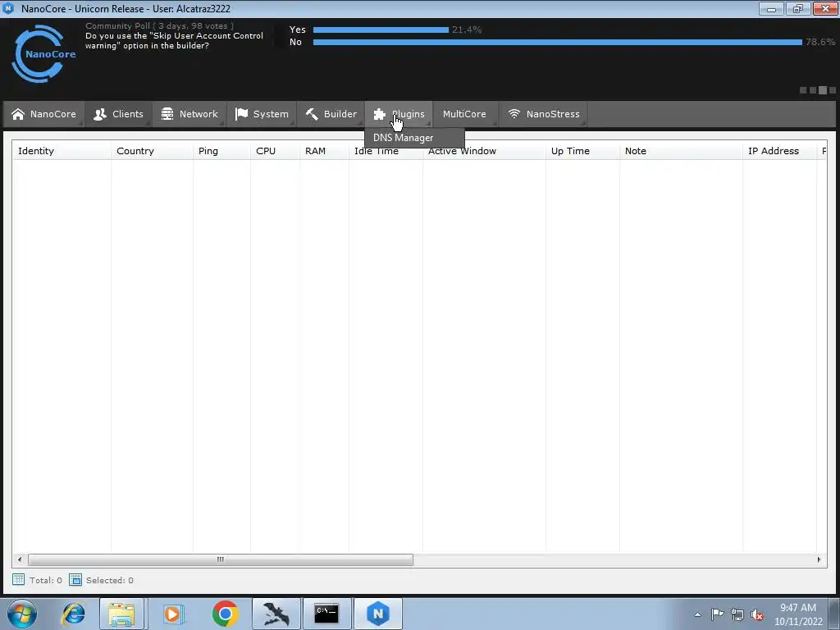Click the muted volume tray icon
Viewport: 840px width, 630px height.
[757, 614]
